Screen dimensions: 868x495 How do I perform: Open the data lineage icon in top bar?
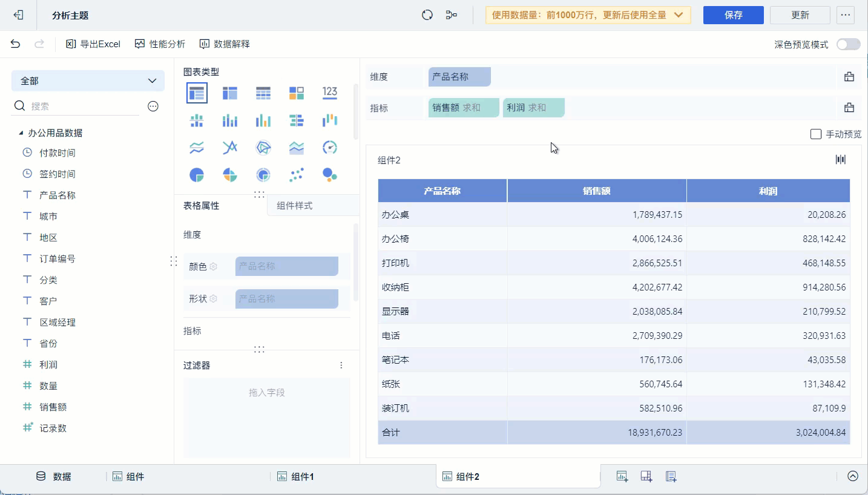[x=452, y=15]
